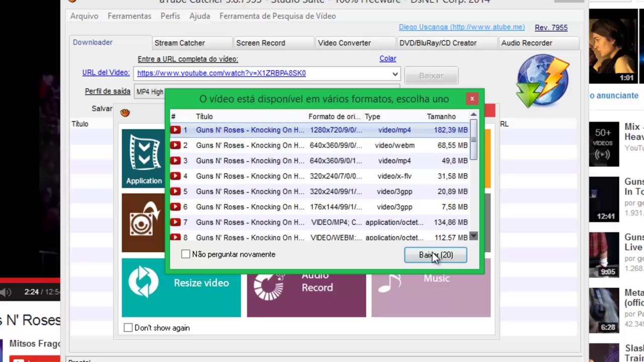Click the brown speaker tile below Application
This screenshot has width=644, height=362.
143,223
